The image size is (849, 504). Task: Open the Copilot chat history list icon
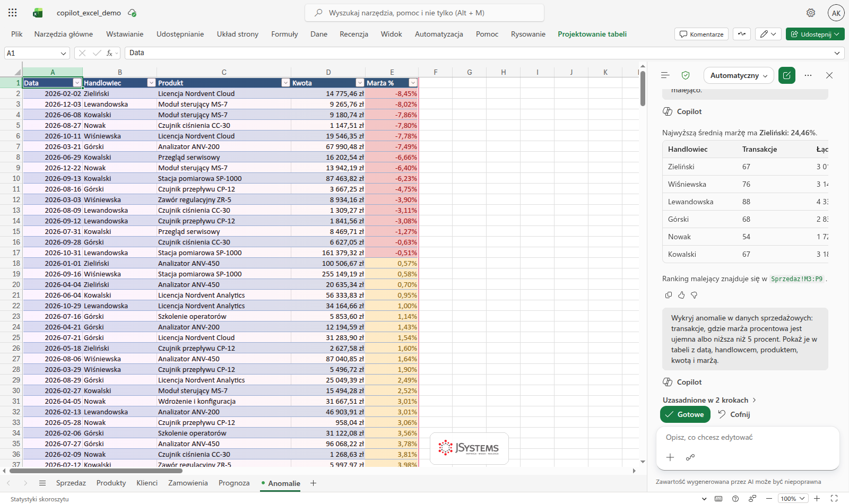coord(665,75)
